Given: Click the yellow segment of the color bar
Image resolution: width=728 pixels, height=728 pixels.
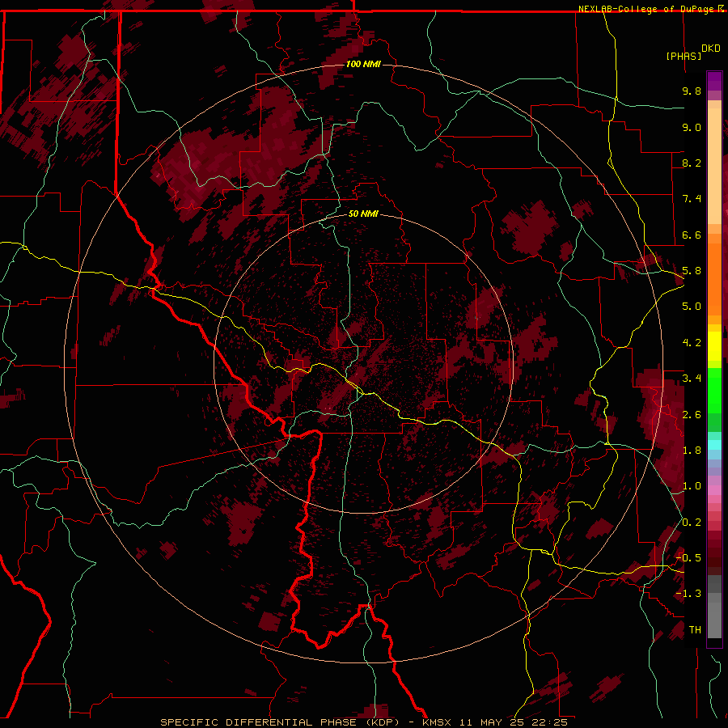Looking at the screenshot, I should click(714, 346).
